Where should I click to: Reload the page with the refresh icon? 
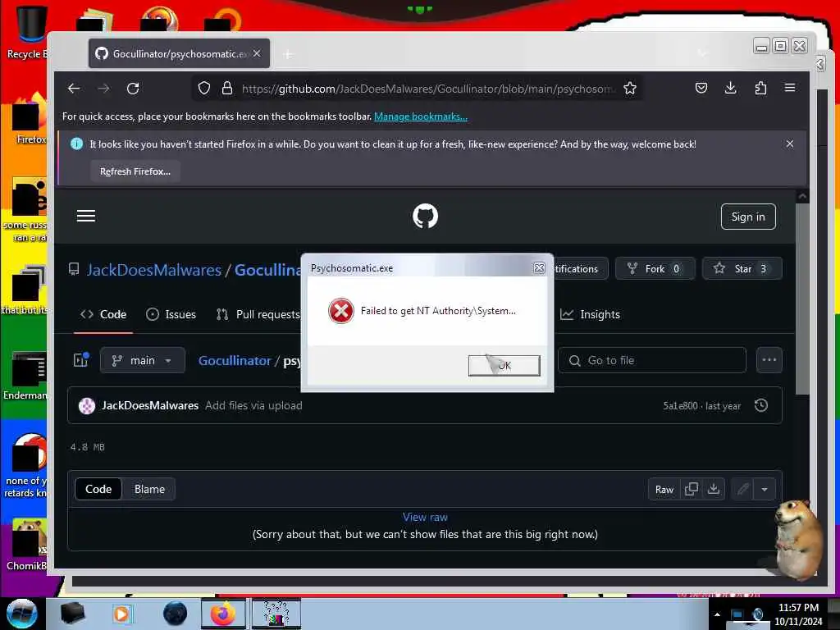click(x=133, y=89)
